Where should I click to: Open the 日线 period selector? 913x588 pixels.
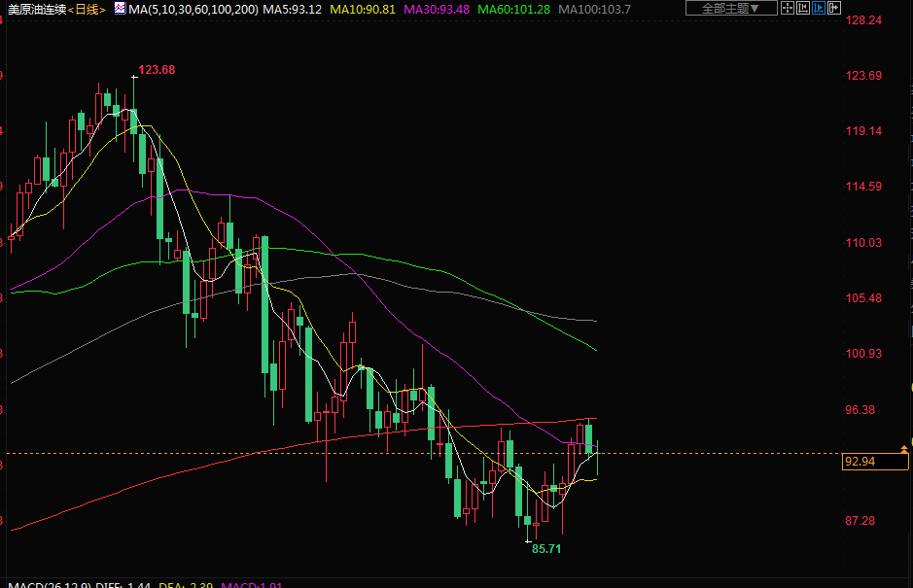[x=88, y=9]
